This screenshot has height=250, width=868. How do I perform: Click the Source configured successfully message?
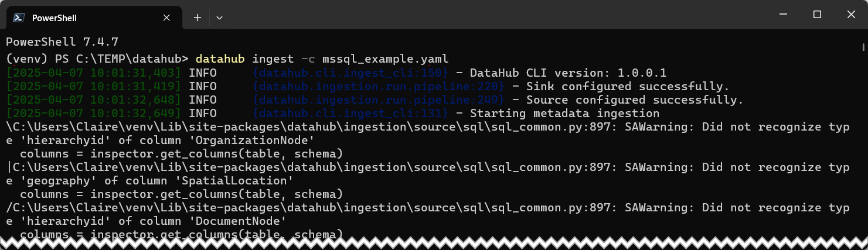pos(635,100)
